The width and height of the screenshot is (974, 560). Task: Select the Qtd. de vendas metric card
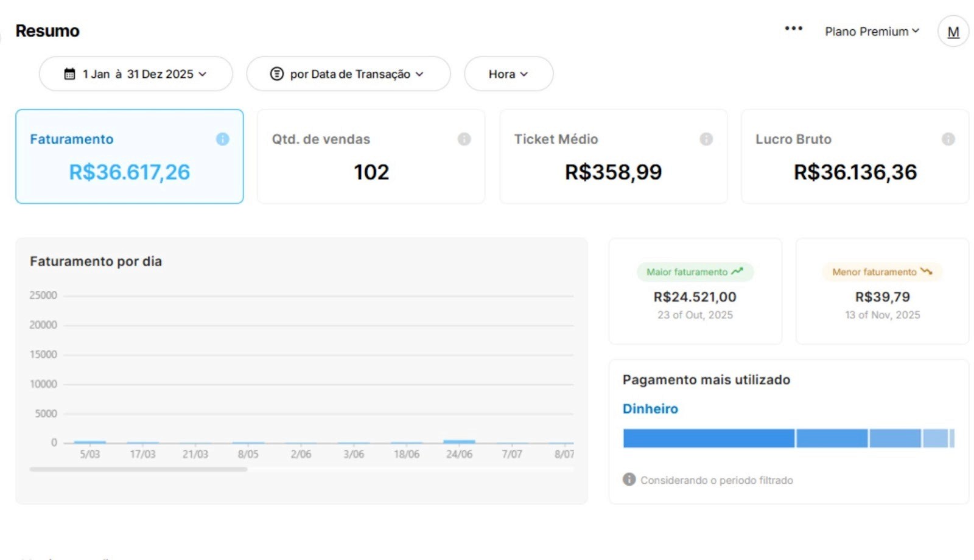point(370,156)
